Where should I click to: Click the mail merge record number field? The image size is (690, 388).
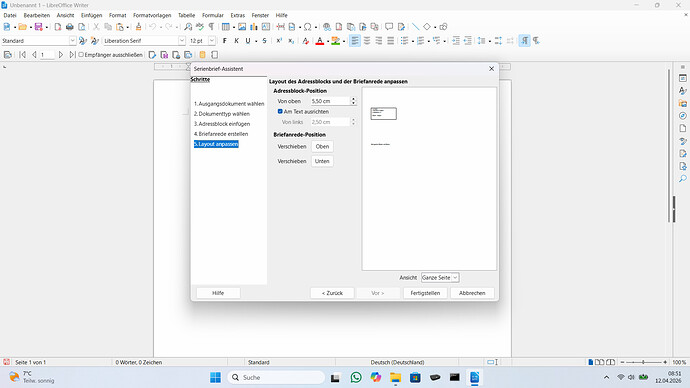pyautogui.click(x=47, y=55)
